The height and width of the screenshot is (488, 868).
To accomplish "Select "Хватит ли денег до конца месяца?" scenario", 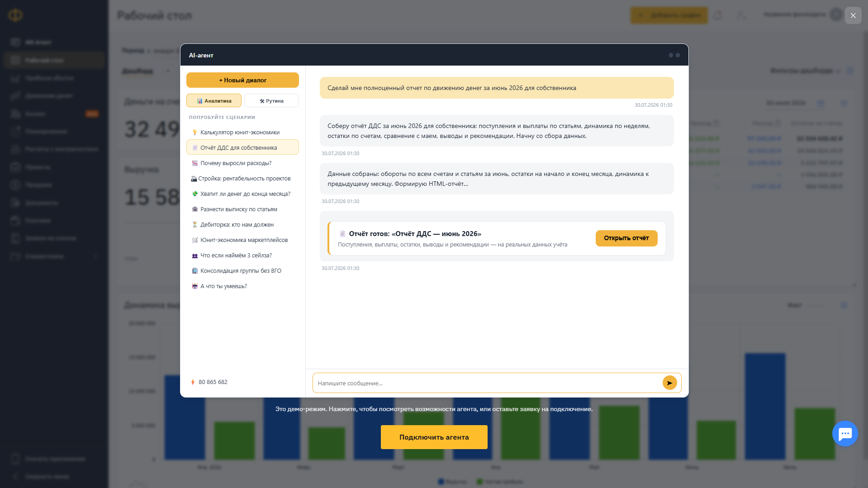I will coord(242,194).
